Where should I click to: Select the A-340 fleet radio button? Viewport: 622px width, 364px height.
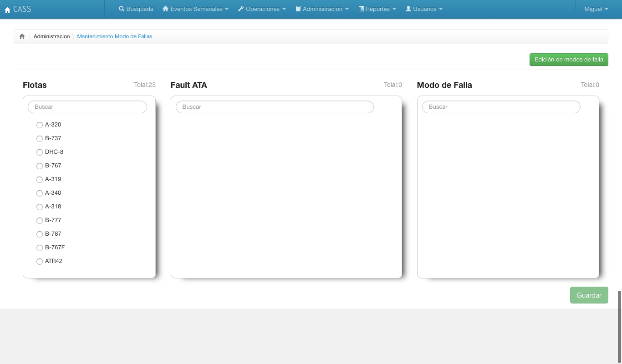point(40,193)
